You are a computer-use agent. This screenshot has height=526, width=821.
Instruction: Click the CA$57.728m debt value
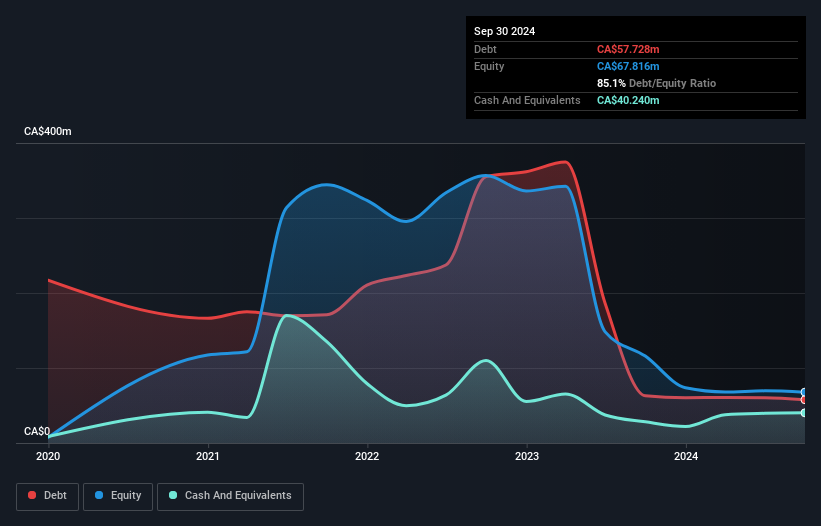pos(628,49)
